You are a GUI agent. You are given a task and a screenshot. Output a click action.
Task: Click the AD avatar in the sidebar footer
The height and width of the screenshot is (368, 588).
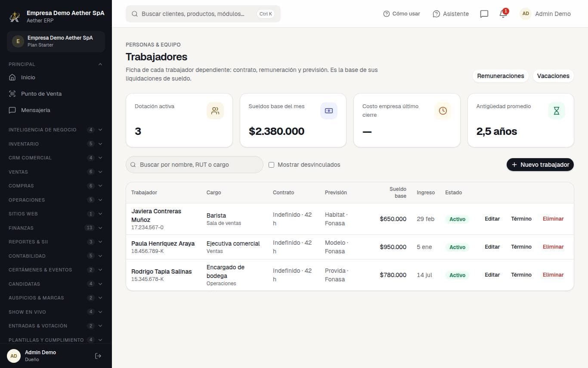[14, 356]
